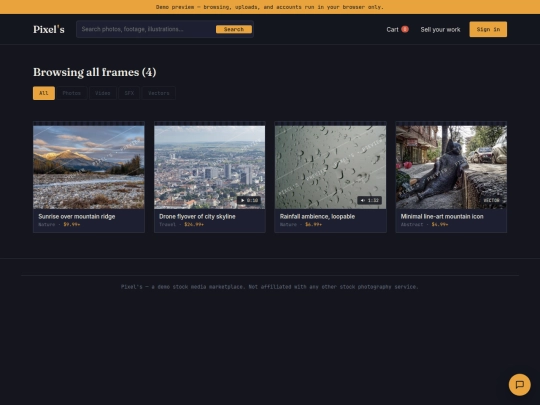The width and height of the screenshot is (540, 405).
Task: Click the Abstract category label
Action: (412, 225)
